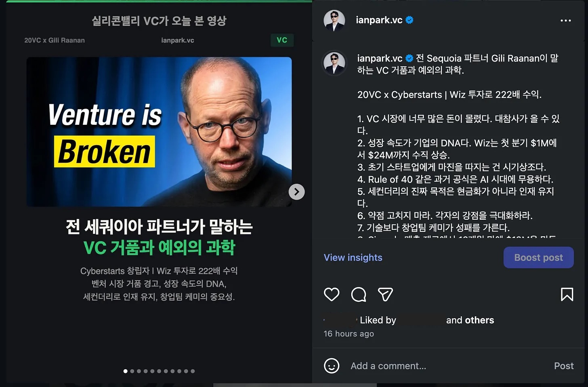Click the Post comment button
The height and width of the screenshot is (387, 588).
564,366
